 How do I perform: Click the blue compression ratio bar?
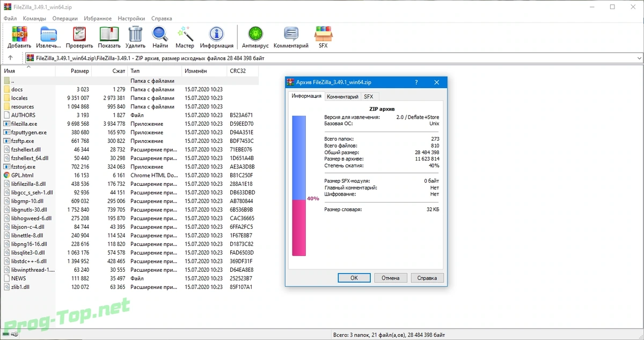(298, 157)
